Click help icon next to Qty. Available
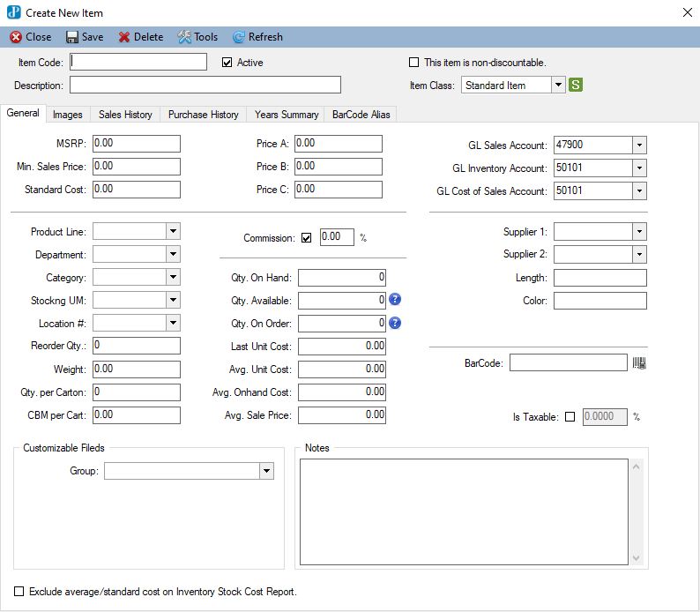This screenshot has height=612, width=700. click(395, 300)
